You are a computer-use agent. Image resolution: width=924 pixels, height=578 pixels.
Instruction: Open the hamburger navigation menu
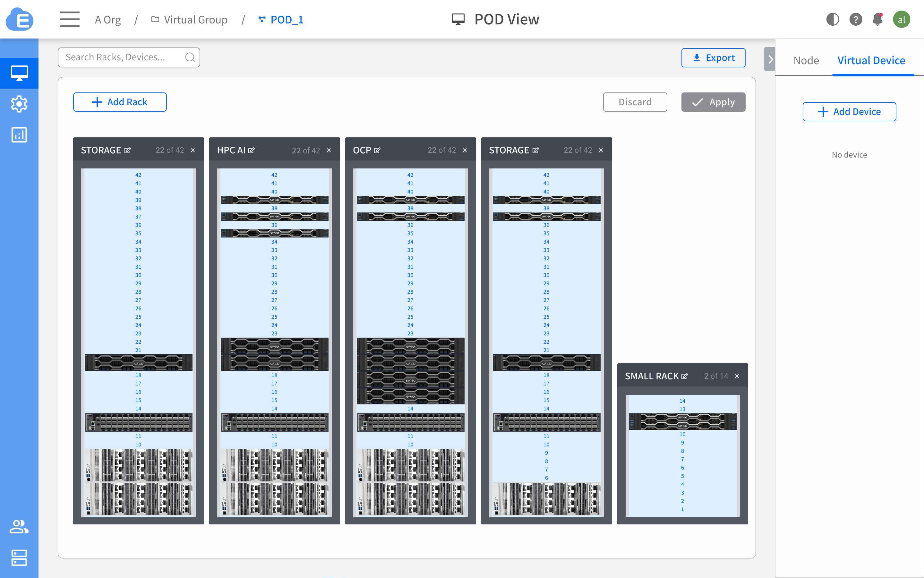coord(70,19)
